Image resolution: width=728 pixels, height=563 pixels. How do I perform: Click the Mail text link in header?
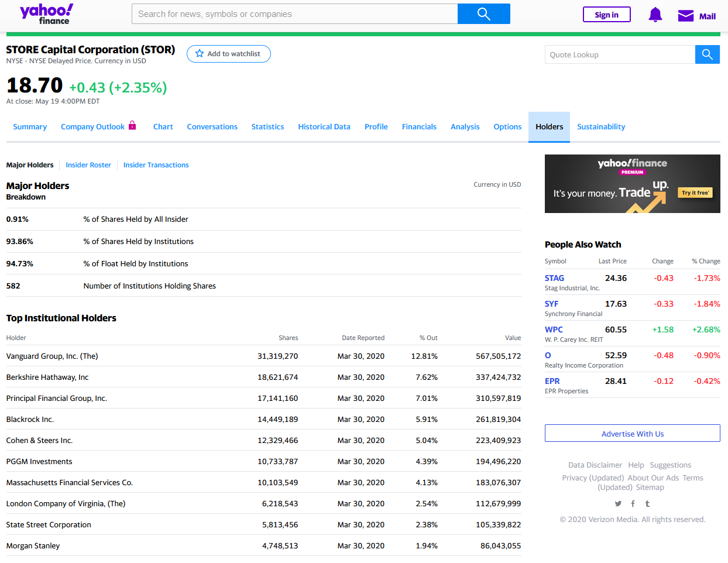708,16
